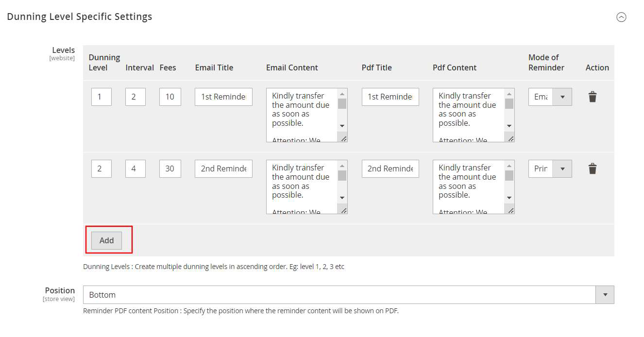Delete the second dunning level row

(x=592, y=168)
